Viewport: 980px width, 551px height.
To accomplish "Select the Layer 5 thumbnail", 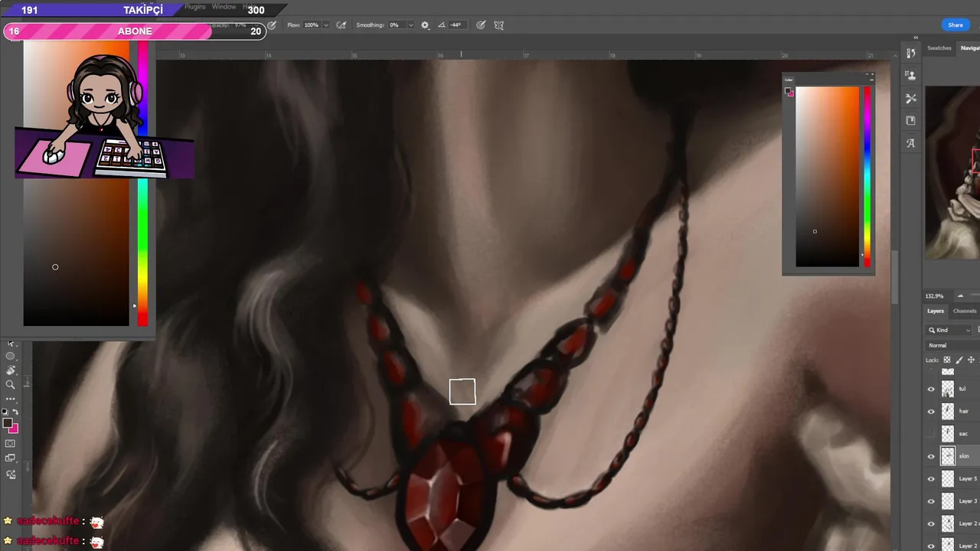I will [948, 478].
